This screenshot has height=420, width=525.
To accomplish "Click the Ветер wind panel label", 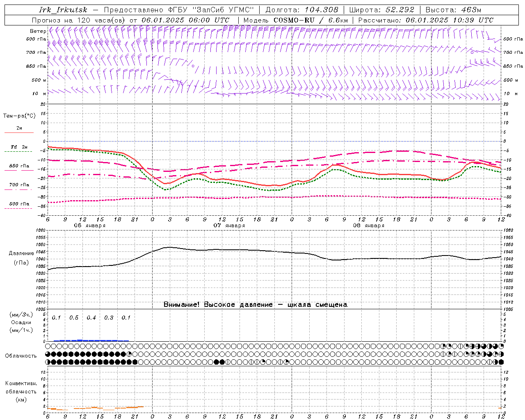I will point(38,31).
